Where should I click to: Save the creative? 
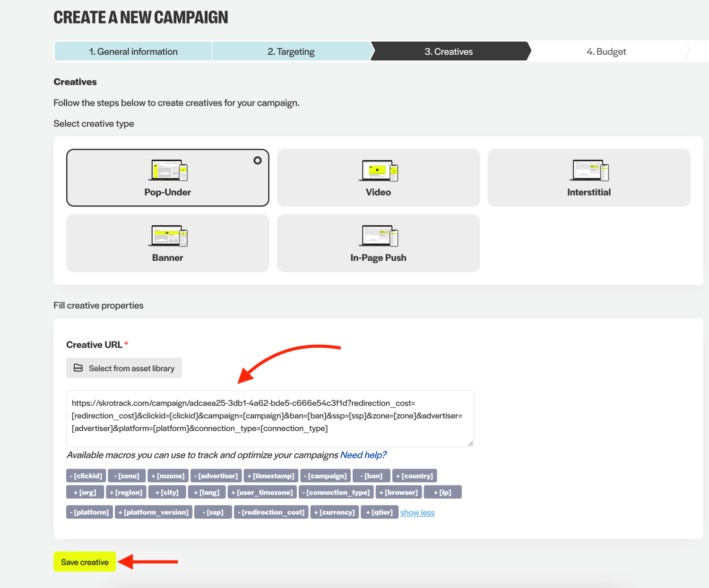[x=85, y=562]
